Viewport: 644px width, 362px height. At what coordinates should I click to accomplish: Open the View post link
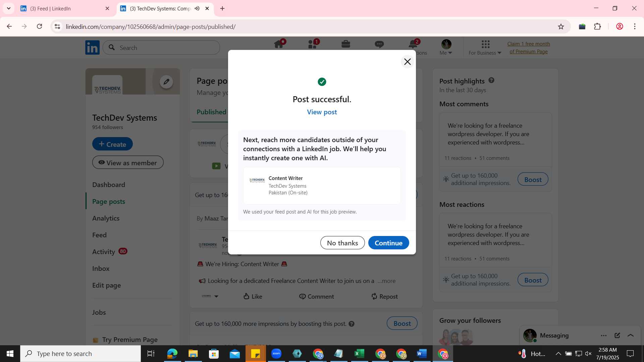coord(322,112)
